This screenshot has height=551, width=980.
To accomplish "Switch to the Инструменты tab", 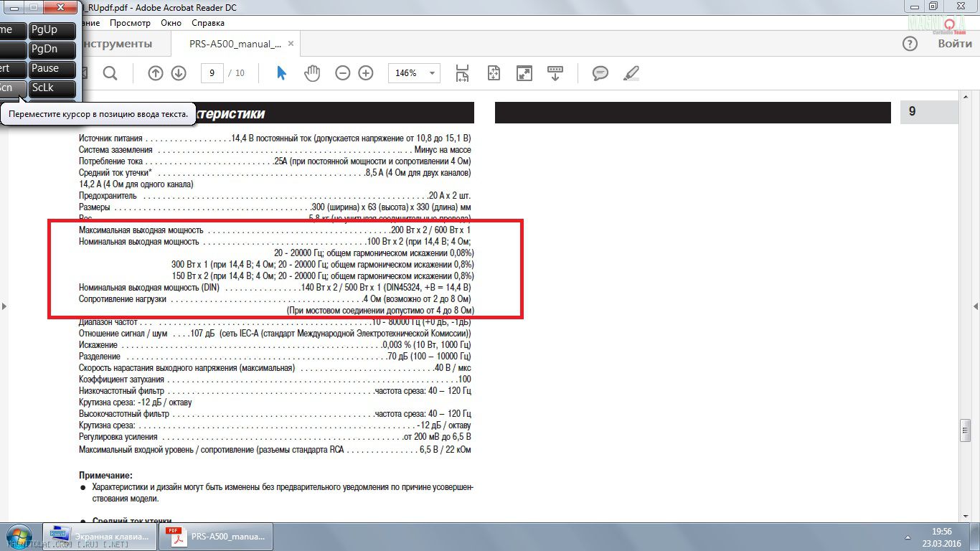I will 118,44.
